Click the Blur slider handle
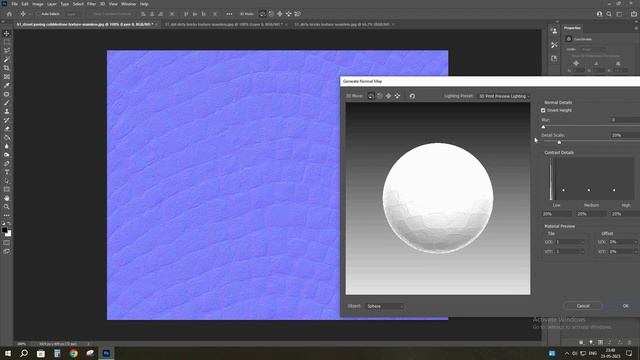Image resolution: width=640 pixels, height=360 pixels. point(543,127)
